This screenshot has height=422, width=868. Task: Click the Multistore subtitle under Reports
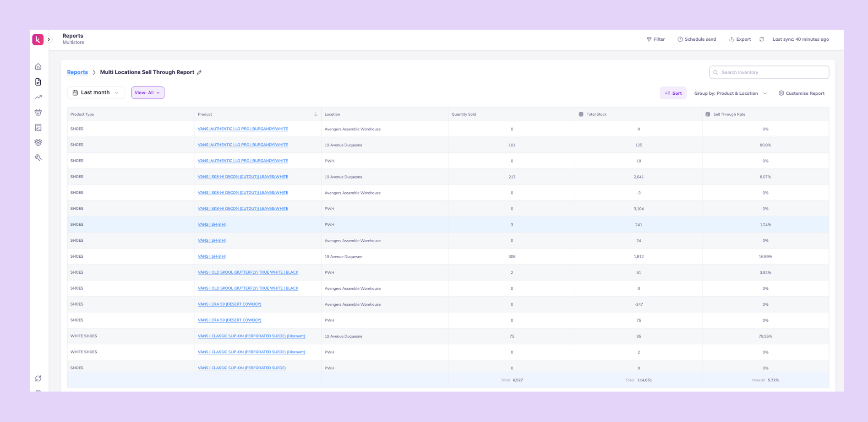[73, 43]
